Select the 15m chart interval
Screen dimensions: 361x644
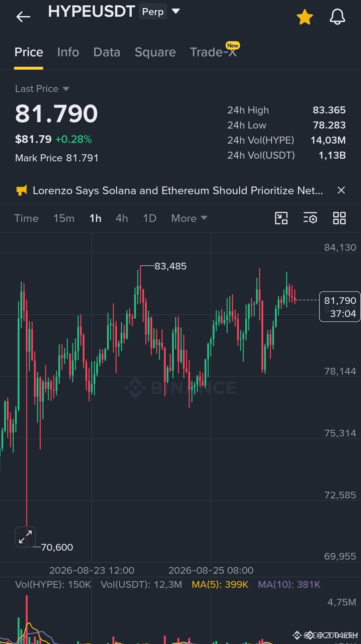(x=64, y=218)
